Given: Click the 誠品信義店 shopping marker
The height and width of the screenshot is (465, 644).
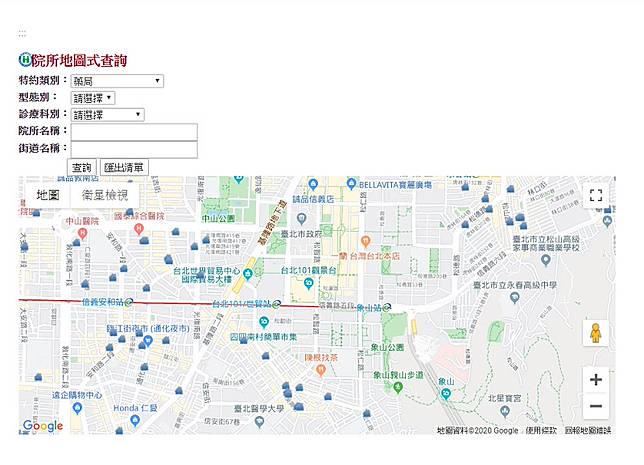Looking at the screenshot, I should click(313, 184).
